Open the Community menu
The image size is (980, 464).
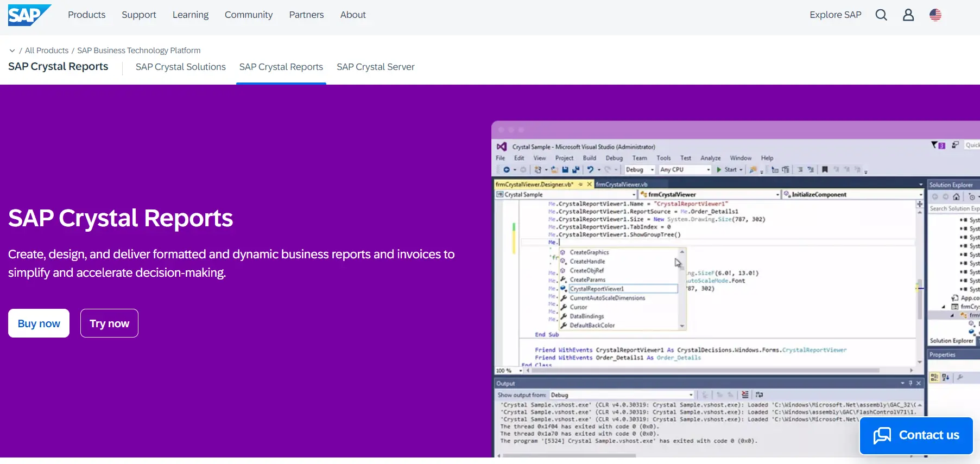coord(249,15)
